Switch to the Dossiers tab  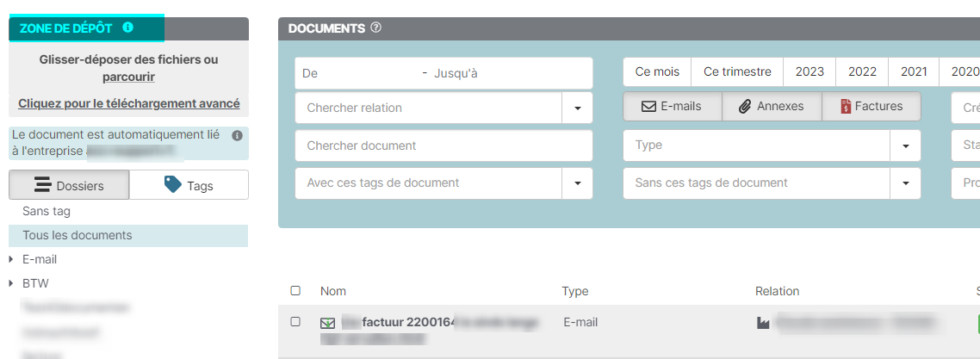69,185
